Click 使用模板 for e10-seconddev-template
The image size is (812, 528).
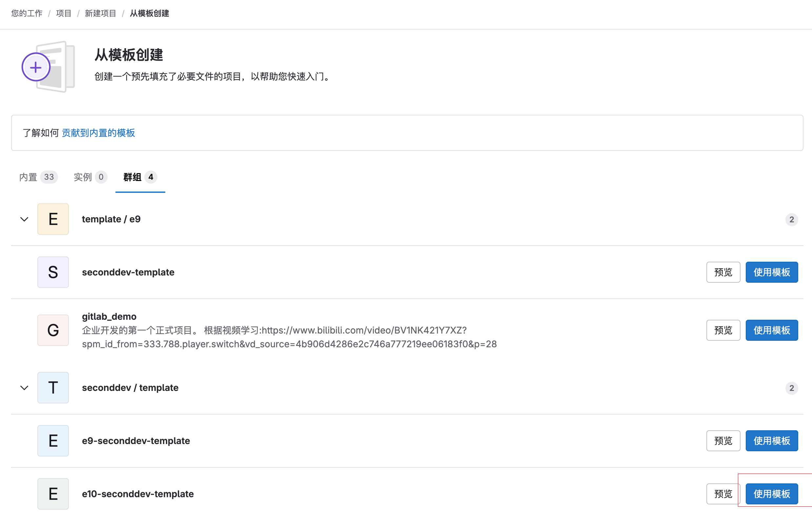pyautogui.click(x=772, y=494)
